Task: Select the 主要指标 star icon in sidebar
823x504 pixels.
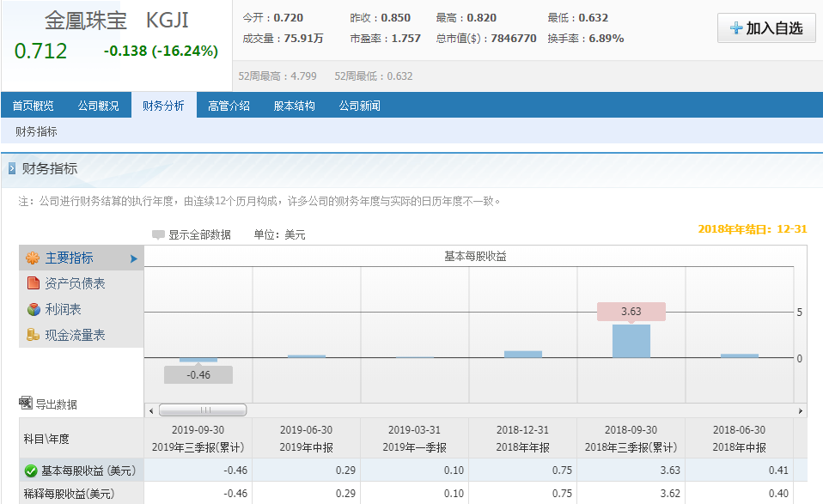Action: [x=32, y=258]
